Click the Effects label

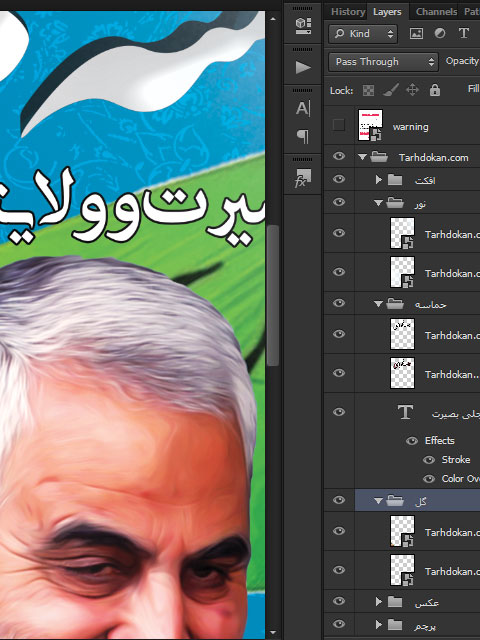tap(440, 440)
